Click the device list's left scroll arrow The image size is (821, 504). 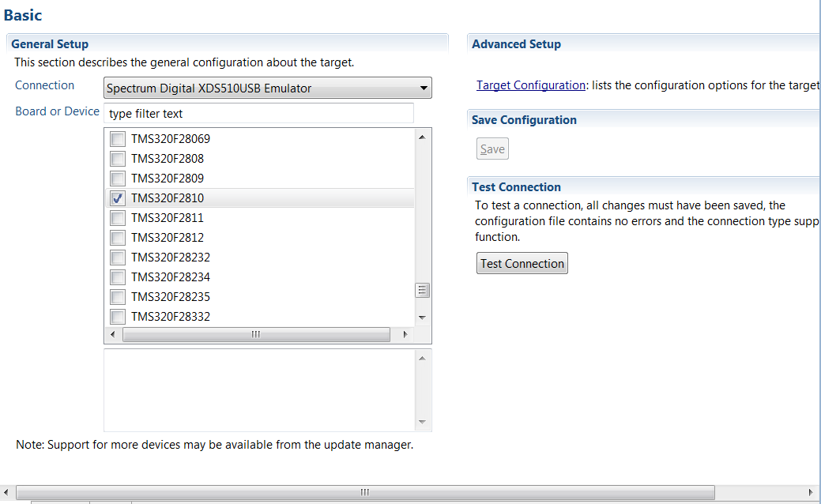[112, 334]
